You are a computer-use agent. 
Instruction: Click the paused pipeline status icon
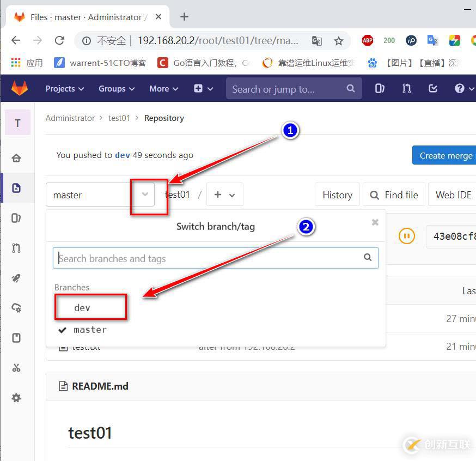(x=406, y=236)
